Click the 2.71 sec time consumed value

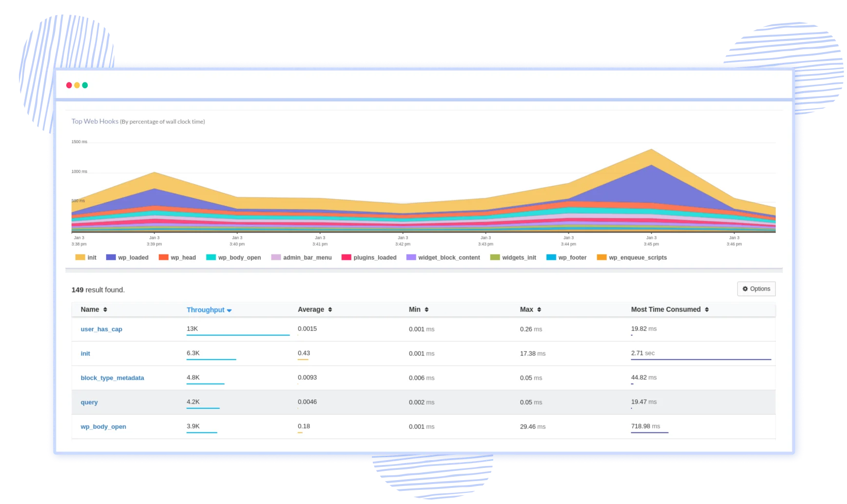click(x=643, y=353)
